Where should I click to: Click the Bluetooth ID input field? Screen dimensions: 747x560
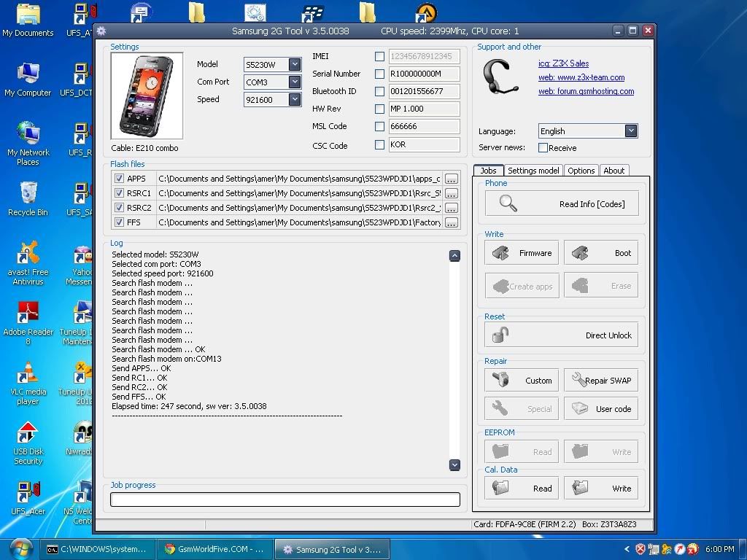(424, 91)
